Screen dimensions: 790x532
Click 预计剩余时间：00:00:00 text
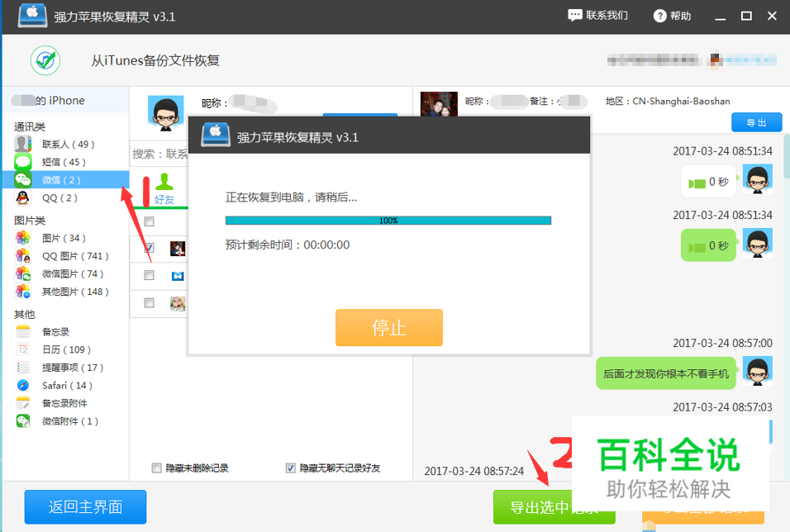coord(288,245)
